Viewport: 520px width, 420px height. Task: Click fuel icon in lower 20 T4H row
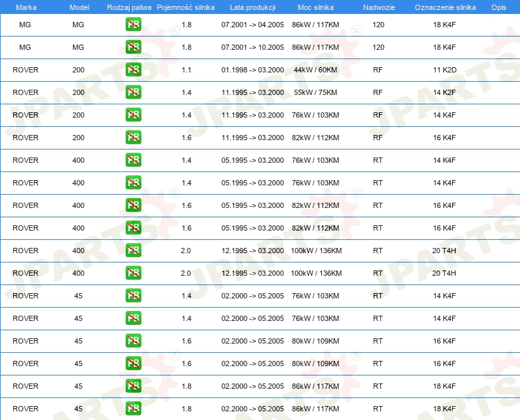point(133,273)
